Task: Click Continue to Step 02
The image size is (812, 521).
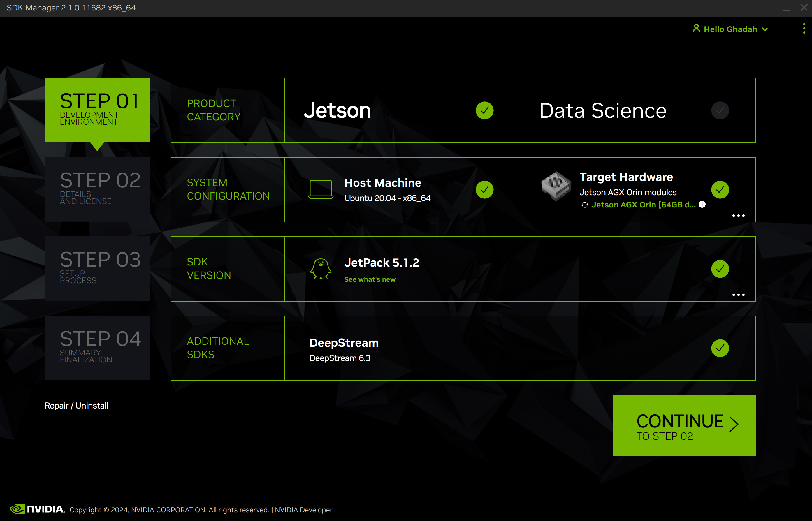Action: (x=684, y=426)
